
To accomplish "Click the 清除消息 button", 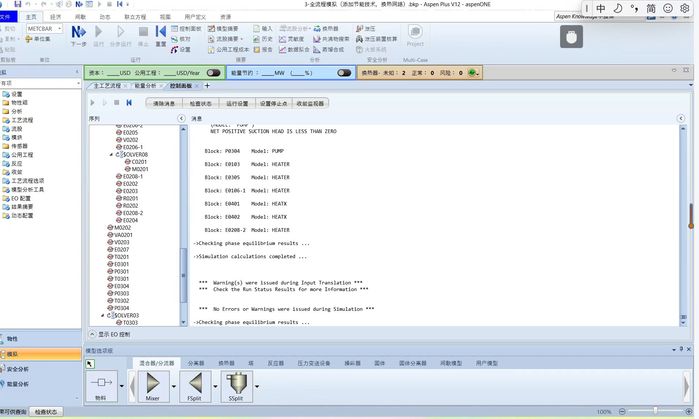I will click(165, 103).
